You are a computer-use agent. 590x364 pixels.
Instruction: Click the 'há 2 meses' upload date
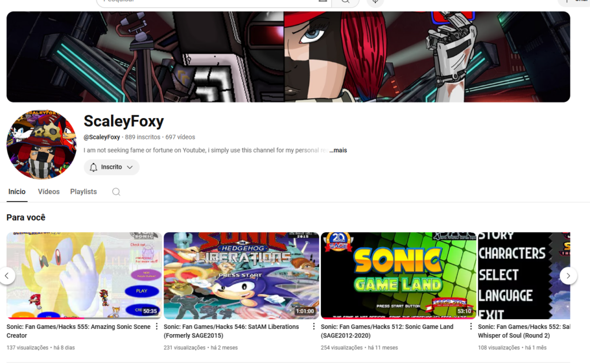click(x=224, y=348)
